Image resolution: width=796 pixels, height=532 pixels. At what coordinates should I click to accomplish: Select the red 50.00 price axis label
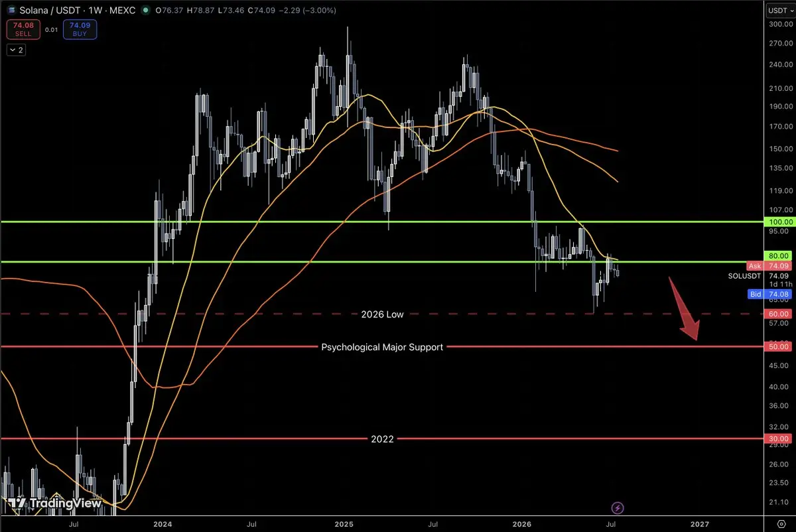[779, 346]
